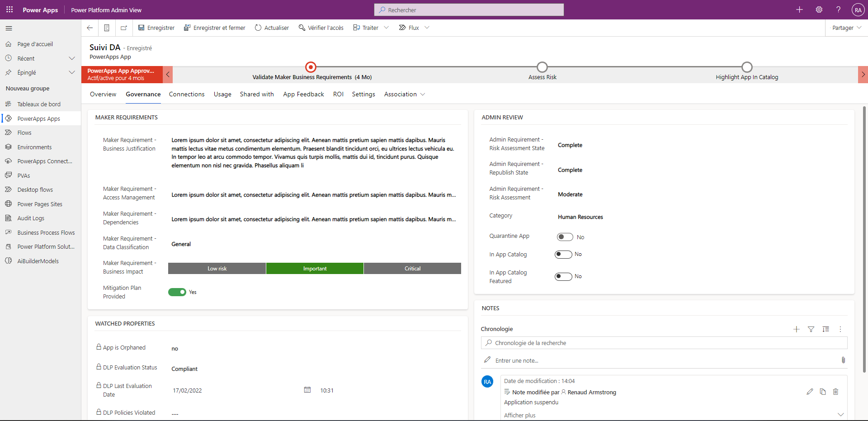Open the help question mark icon
Screen dimensions: 868x421
pos(838,9)
